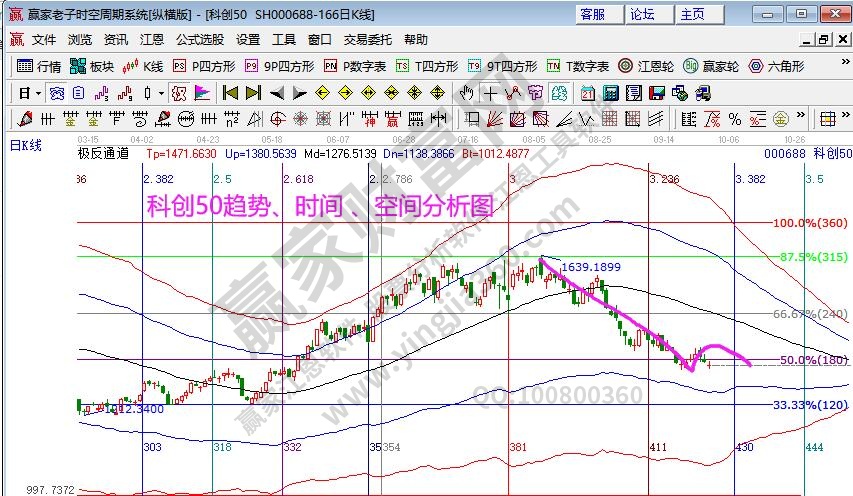
Task: Select the 江恩轮 Gann wheel tool
Action: (x=646, y=66)
